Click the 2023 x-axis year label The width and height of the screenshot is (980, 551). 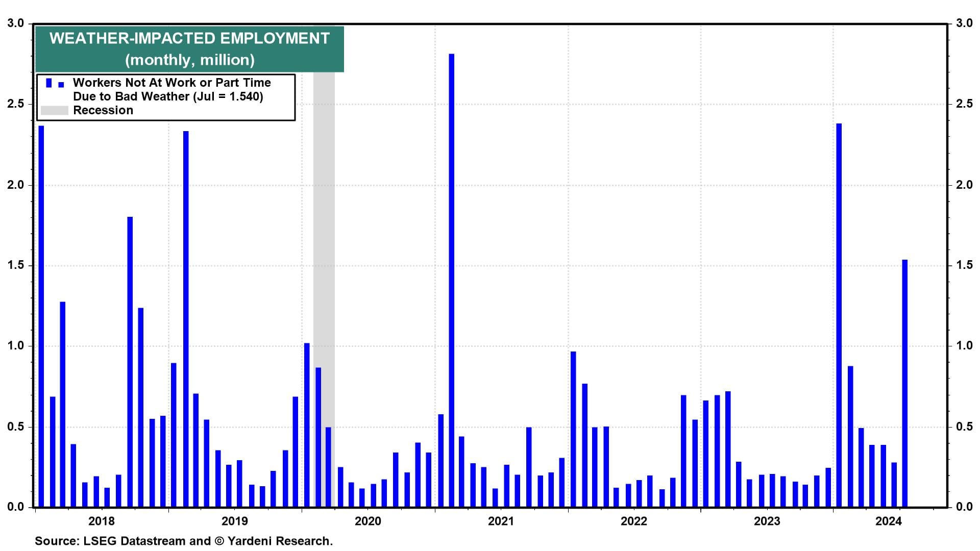pos(767,521)
